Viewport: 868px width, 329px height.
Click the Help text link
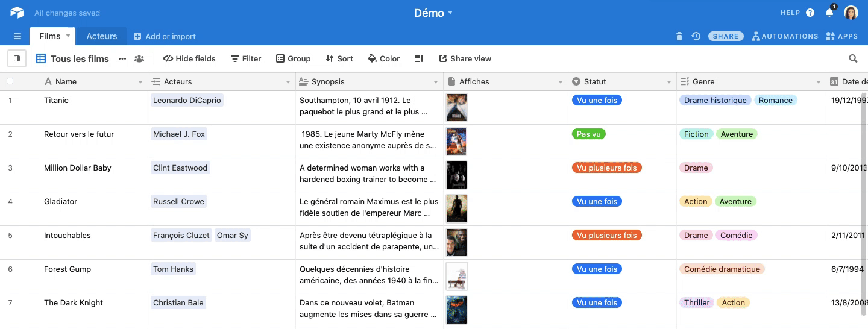tap(790, 13)
